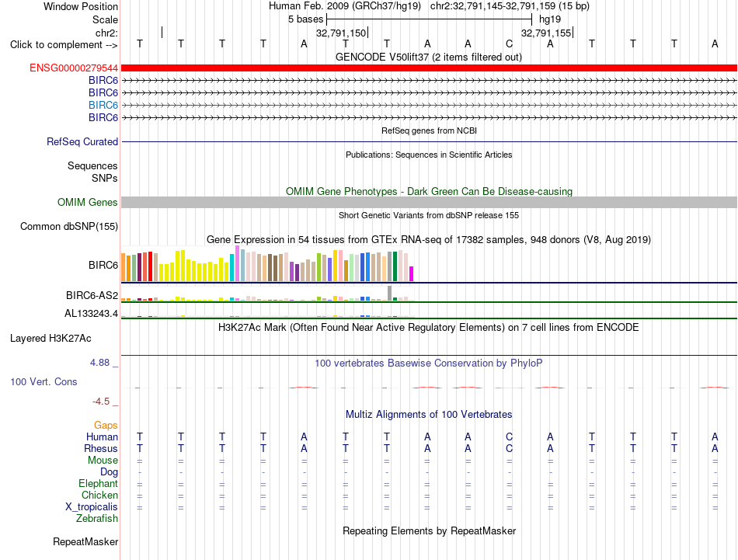Image resolution: width=738 pixels, height=560 pixels.
Task: Click the magenta bar ending BIRC6 chart
Action: pyautogui.click(x=411, y=274)
